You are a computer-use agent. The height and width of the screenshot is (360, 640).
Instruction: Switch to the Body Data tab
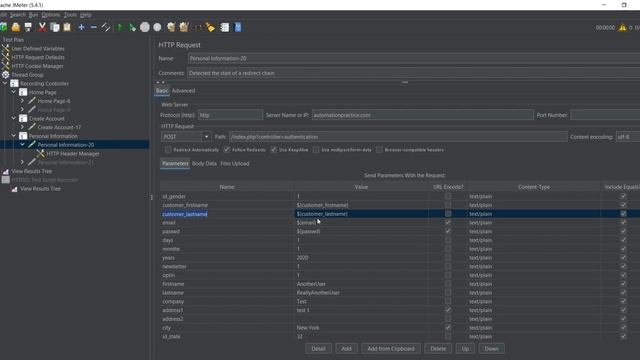204,163
